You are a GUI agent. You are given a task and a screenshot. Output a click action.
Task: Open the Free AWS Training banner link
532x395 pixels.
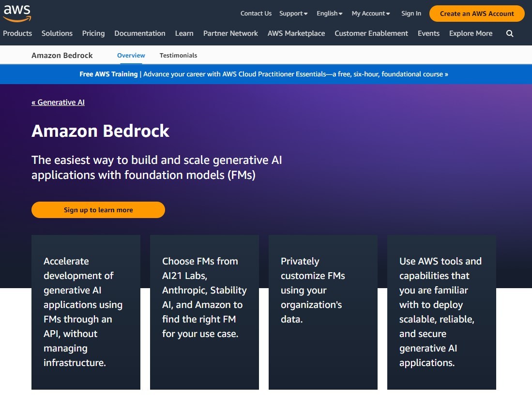[x=264, y=74]
